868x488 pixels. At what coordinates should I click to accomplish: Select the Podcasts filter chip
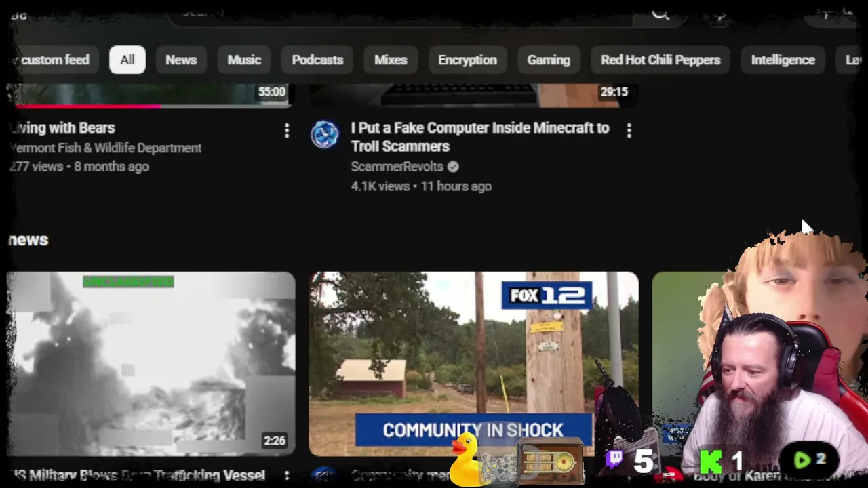tap(317, 60)
